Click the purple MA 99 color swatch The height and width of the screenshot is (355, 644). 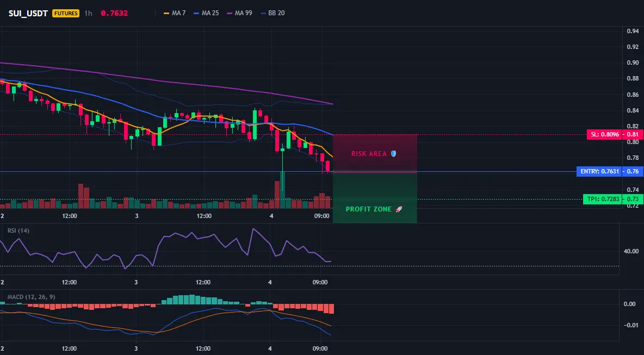pos(229,13)
